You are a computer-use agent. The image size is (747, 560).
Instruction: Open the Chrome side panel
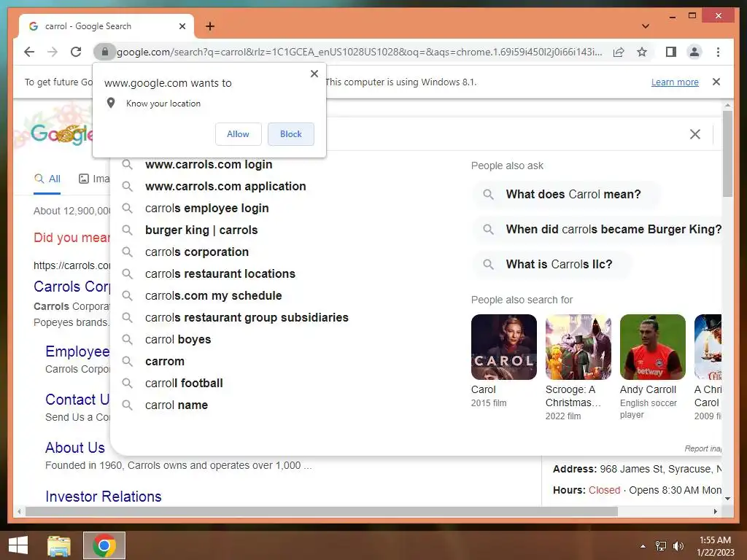pyautogui.click(x=671, y=52)
